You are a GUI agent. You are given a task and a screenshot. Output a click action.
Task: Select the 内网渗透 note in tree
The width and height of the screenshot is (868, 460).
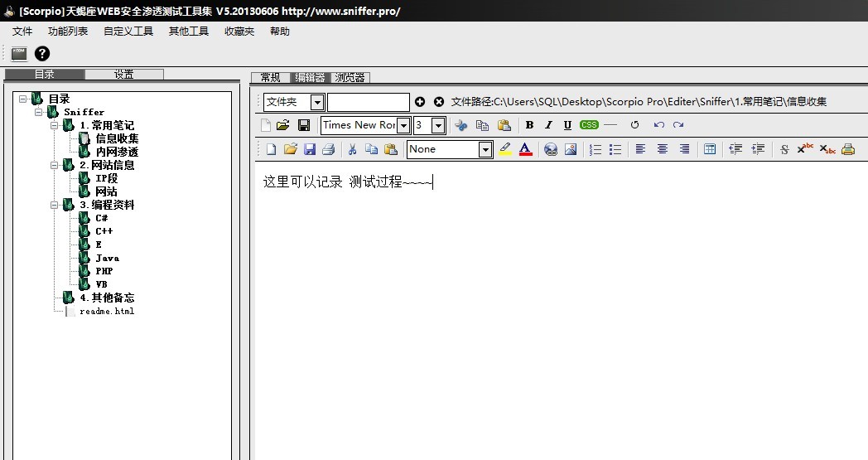click(x=117, y=152)
